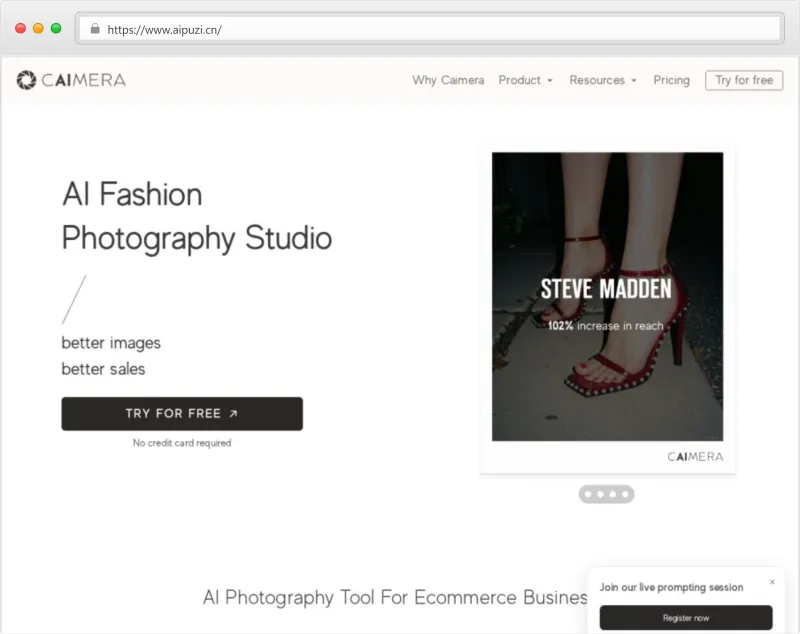Image resolution: width=800 pixels, height=634 pixels.
Task: Click the red close window button
Action: pos(20,29)
